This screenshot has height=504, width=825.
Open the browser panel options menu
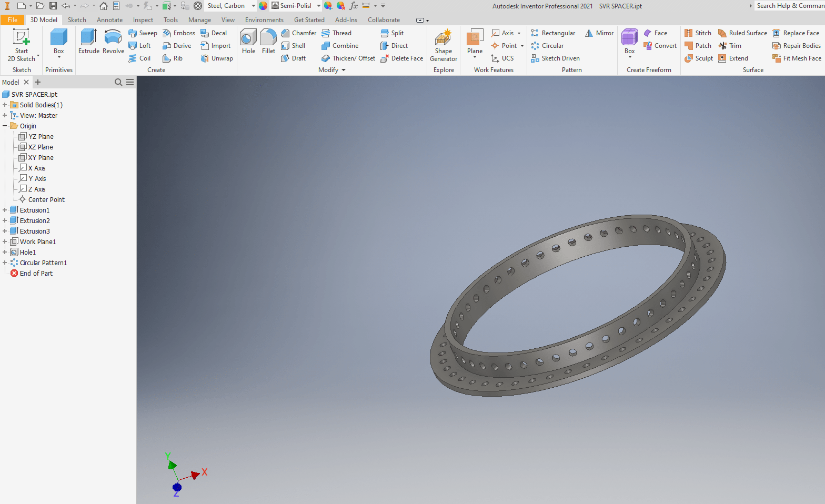pyautogui.click(x=130, y=82)
